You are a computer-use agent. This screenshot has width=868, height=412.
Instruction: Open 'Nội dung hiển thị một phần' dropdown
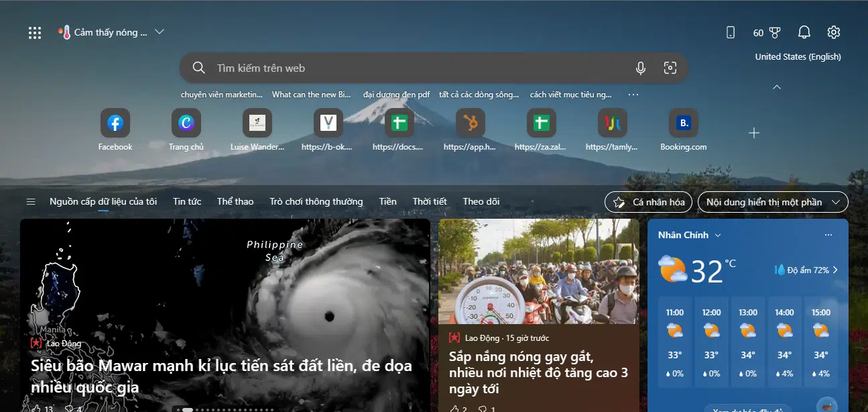(x=773, y=202)
